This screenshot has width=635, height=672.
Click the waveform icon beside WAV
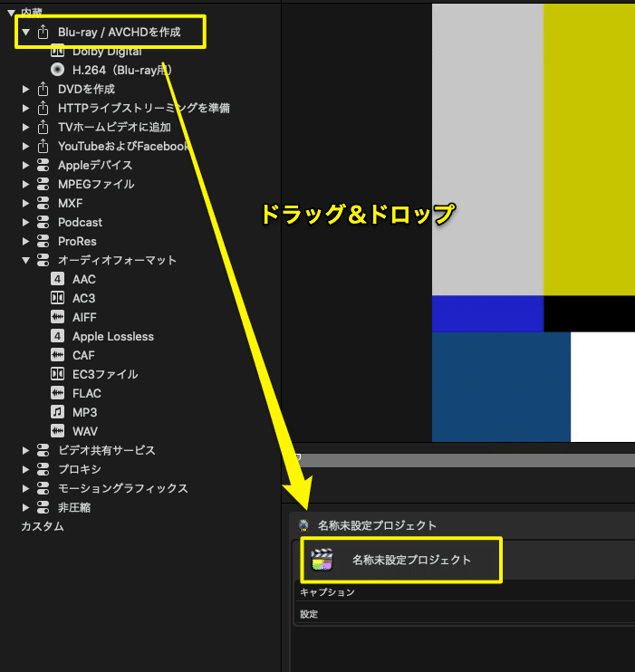57,431
